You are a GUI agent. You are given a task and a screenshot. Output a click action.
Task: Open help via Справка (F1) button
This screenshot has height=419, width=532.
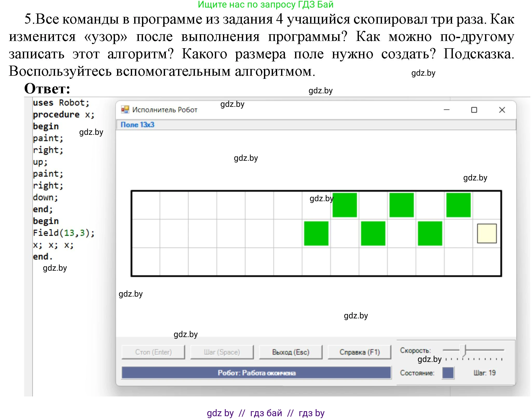[x=359, y=352]
